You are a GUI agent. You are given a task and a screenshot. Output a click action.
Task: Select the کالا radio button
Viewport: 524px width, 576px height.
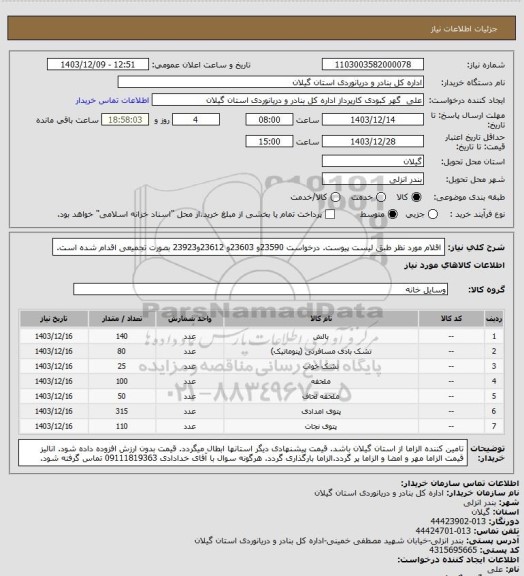point(416,197)
